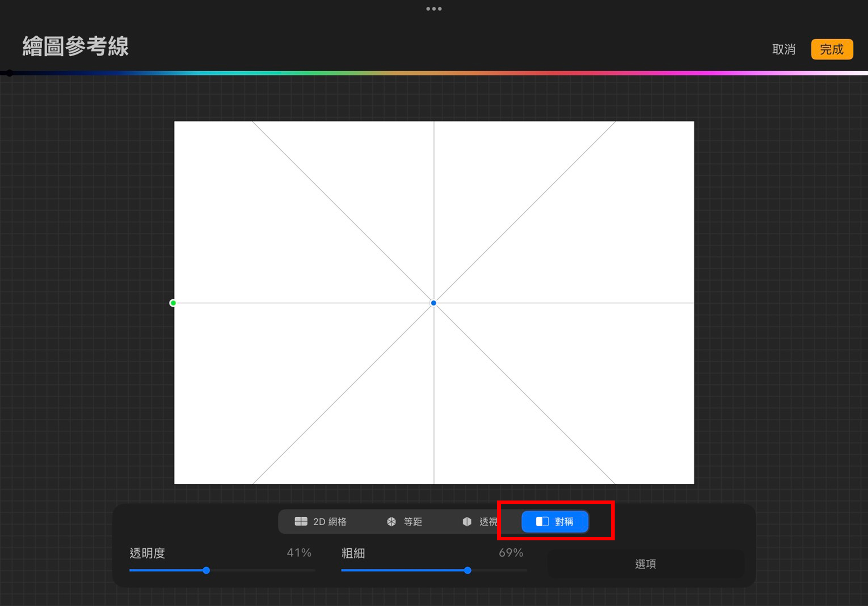Tap the 2D grid icon
This screenshot has height=606, width=868.
point(301,521)
